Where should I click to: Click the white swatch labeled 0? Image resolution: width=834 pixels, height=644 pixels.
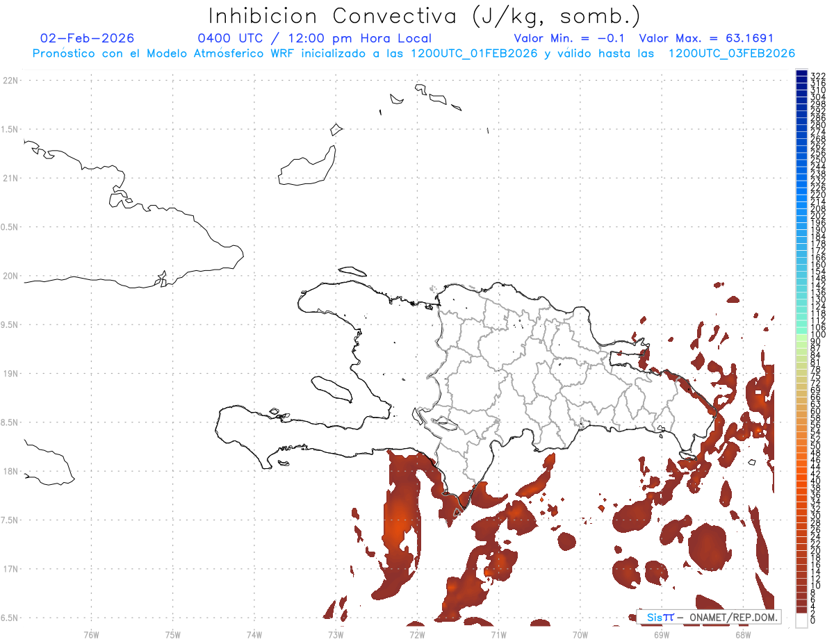point(801,621)
